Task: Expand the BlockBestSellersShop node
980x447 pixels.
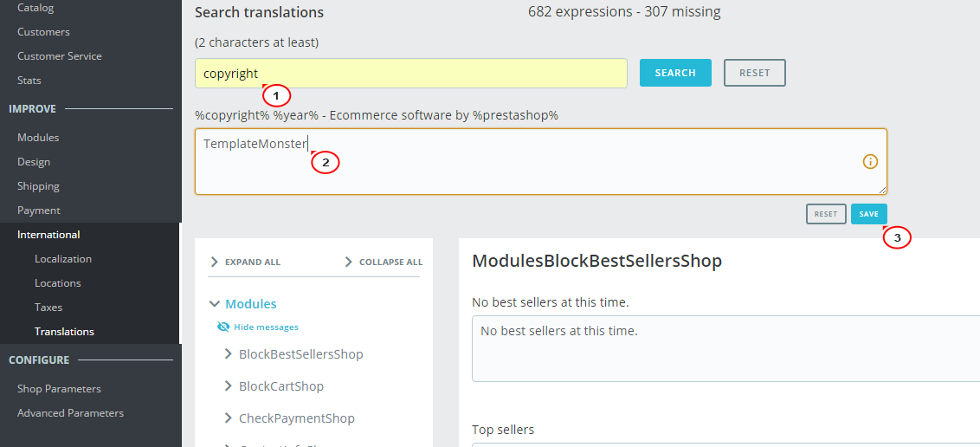Action: click(x=229, y=354)
